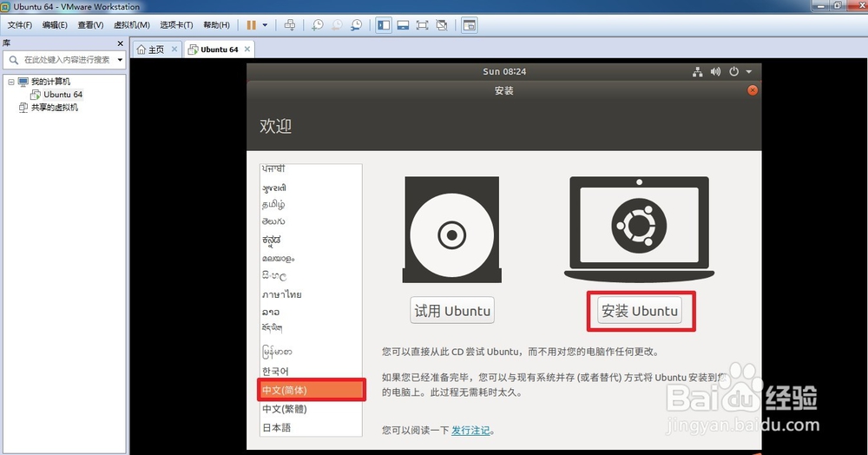The width and height of the screenshot is (868, 455).
Task: Click the VMware Workstation title bar app icon
Action: [x=5, y=7]
